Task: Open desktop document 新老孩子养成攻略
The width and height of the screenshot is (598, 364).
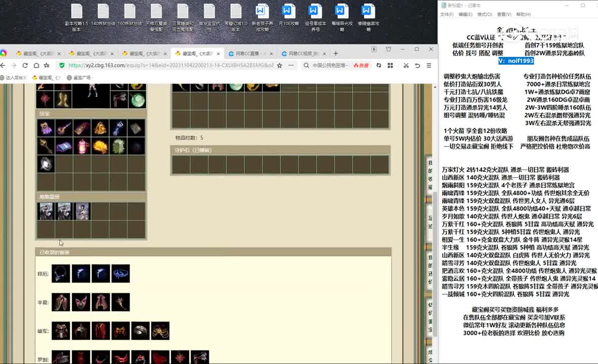Action: coord(263,18)
